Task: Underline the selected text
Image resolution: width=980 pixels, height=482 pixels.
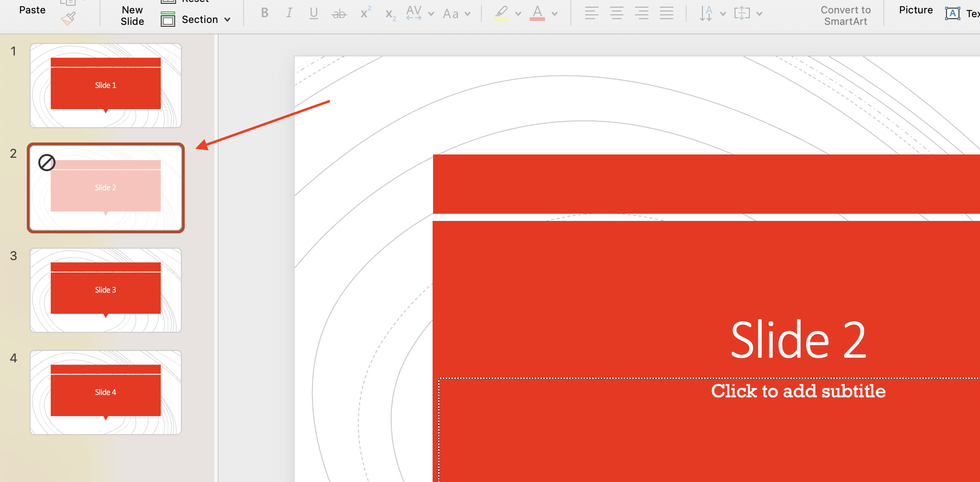Action: point(314,13)
